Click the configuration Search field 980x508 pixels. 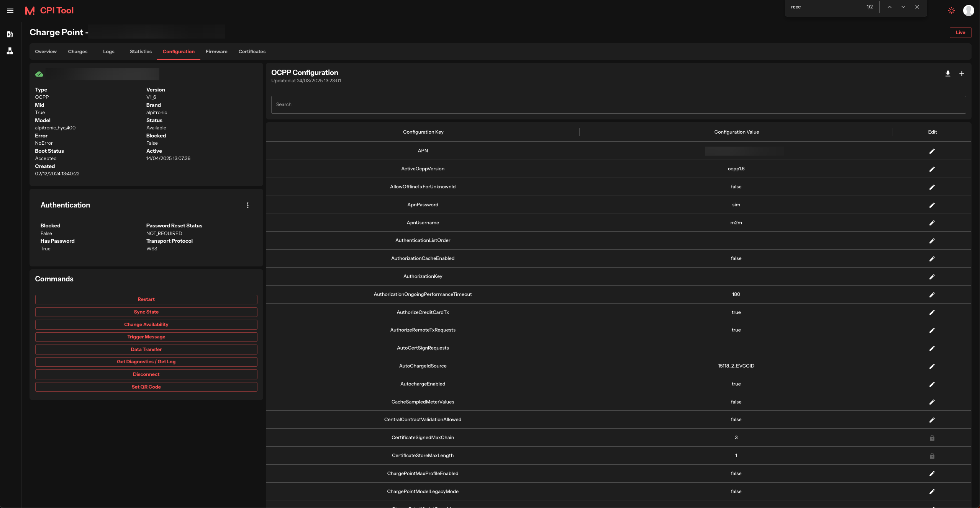point(618,105)
